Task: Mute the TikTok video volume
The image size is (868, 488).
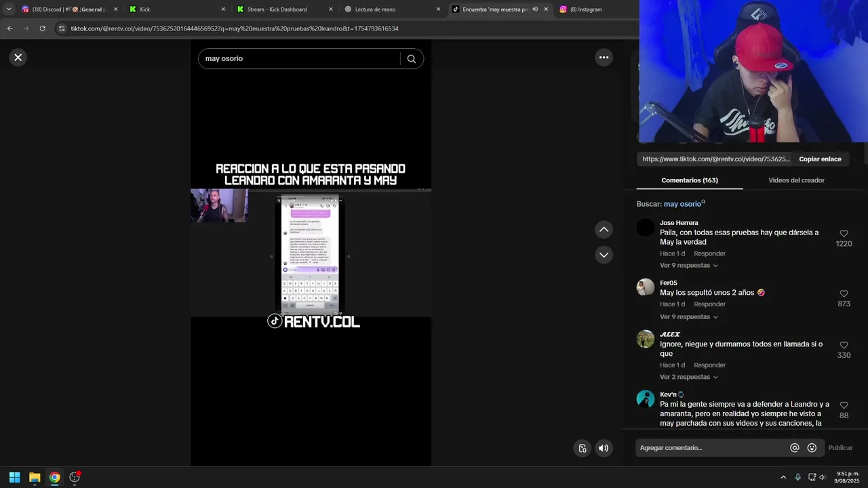Action: pyautogui.click(x=604, y=448)
